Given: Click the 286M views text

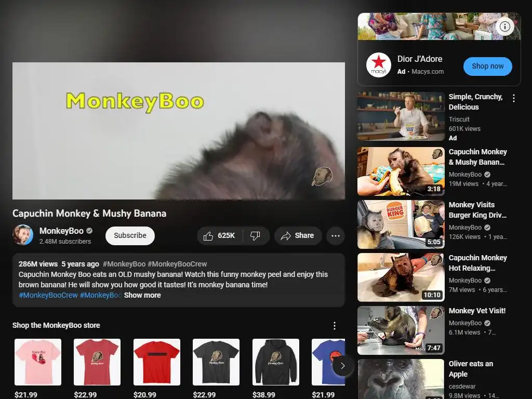Looking at the screenshot, I should pyautogui.click(x=38, y=264).
